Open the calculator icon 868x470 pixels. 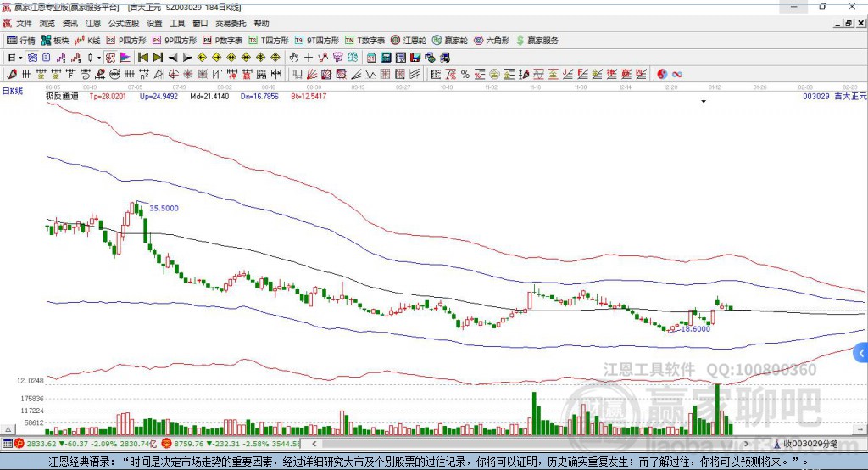pyautogui.click(x=387, y=58)
